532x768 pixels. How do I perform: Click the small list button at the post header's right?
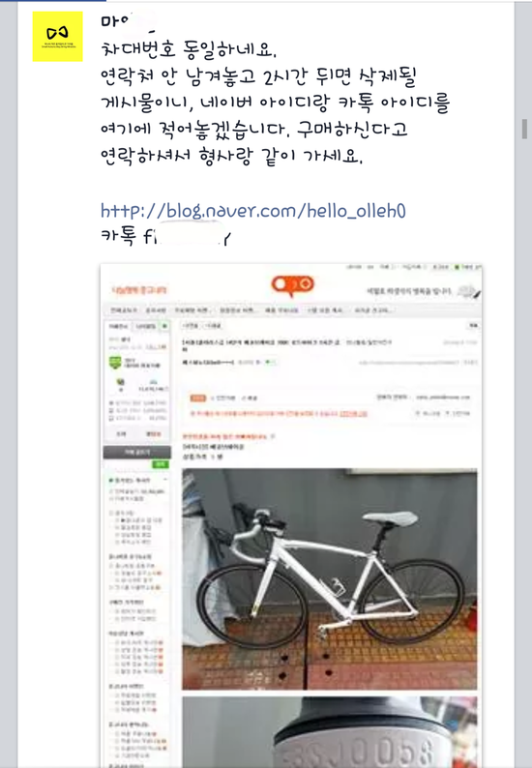(x=473, y=326)
